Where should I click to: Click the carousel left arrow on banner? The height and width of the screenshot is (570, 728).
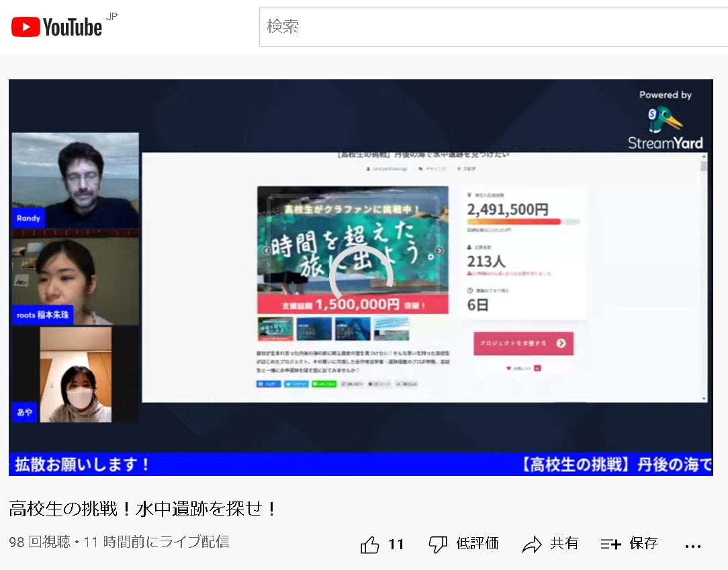tap(266, 251)
